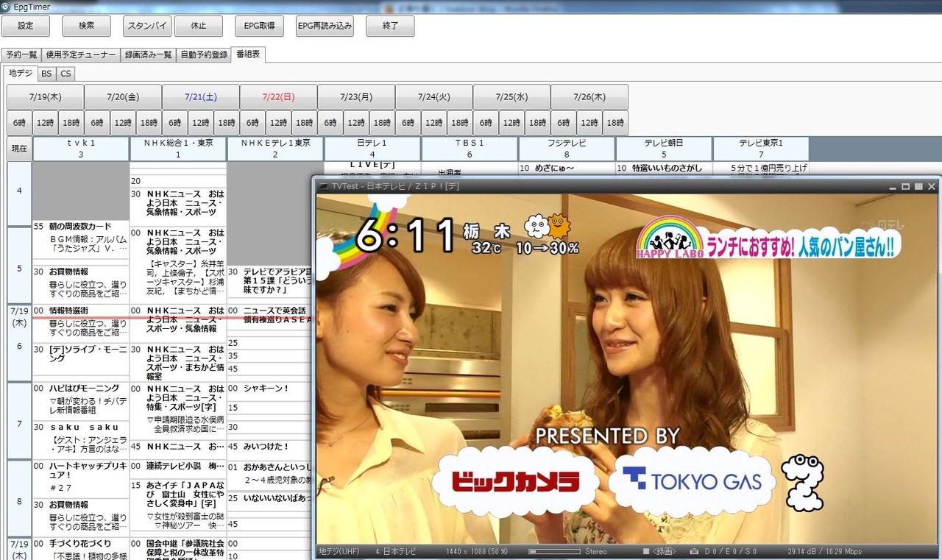Click the NHK Eテレ1東京 channel header
Image resolution: width=942 pixels, height=560 pixels.
coord(275,149)
